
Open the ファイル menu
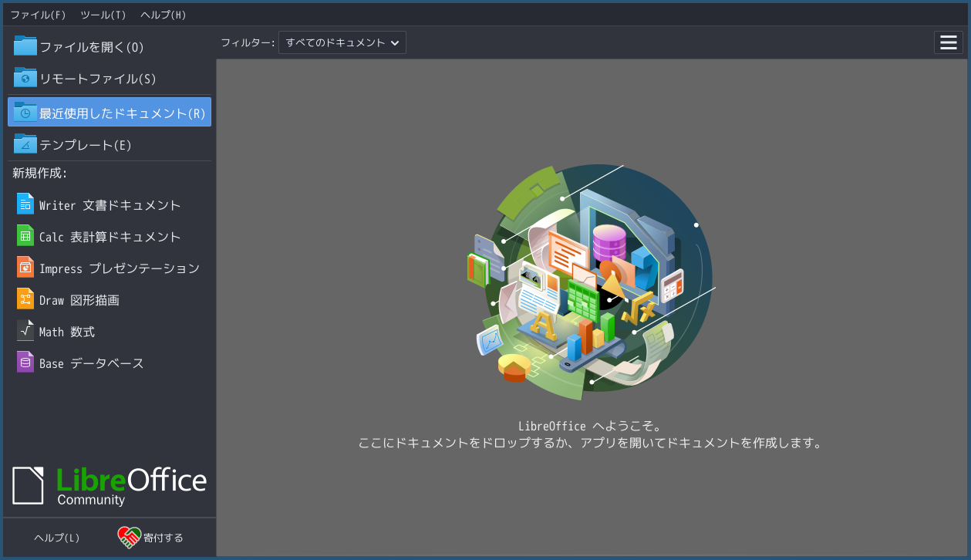(37, 14)
